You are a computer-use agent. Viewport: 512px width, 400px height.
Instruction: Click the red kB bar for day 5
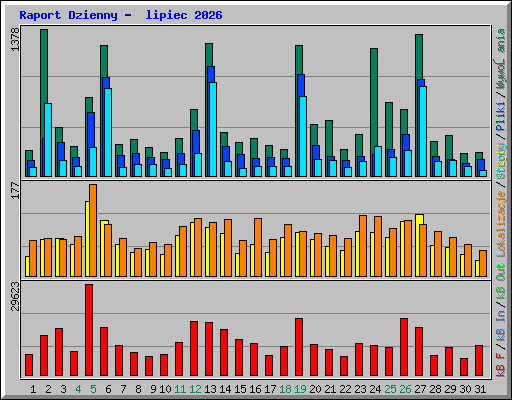[89, 330]
